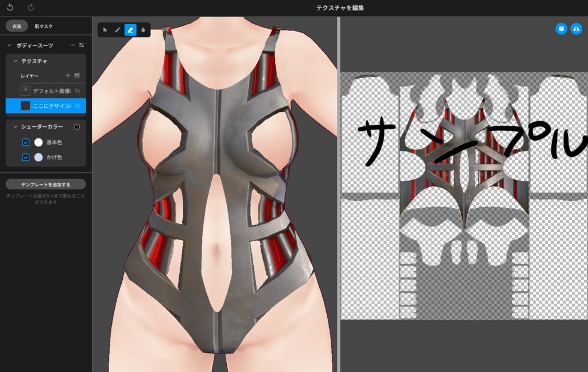Screen dimensions: 588x372
Task: Choose the brush pen tool
Action: coord(117,30)
